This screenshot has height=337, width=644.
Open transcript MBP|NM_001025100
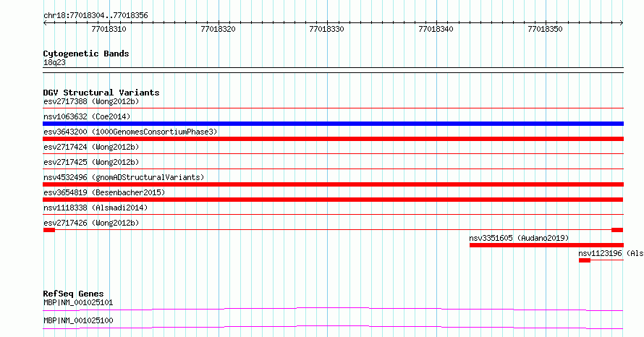(x=78, y=320)
